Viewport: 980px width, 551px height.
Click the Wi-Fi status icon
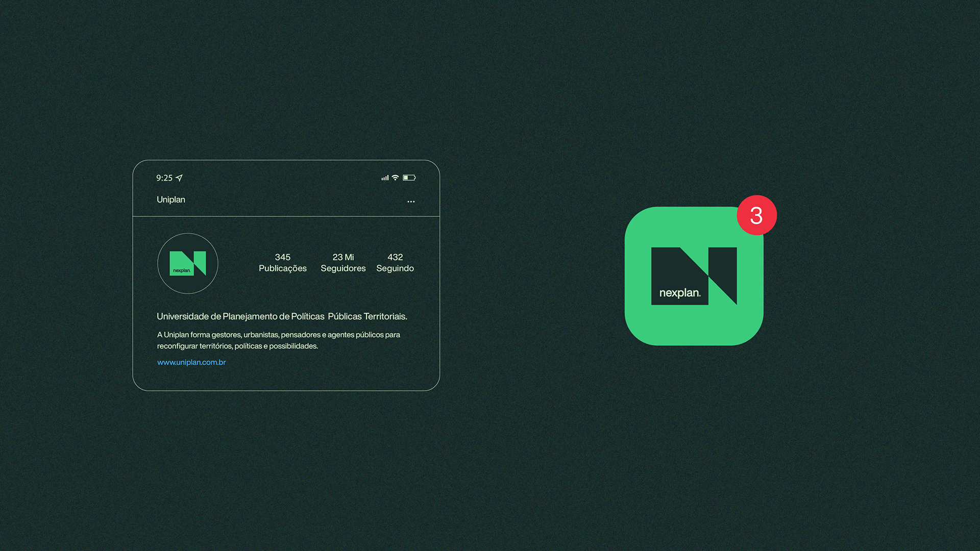coord(395,178)
